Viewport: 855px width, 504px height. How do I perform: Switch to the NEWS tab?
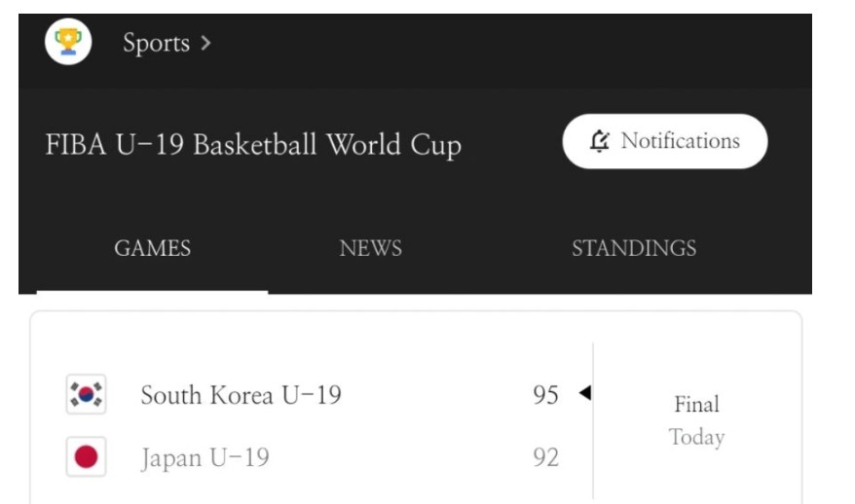(370, 248)
